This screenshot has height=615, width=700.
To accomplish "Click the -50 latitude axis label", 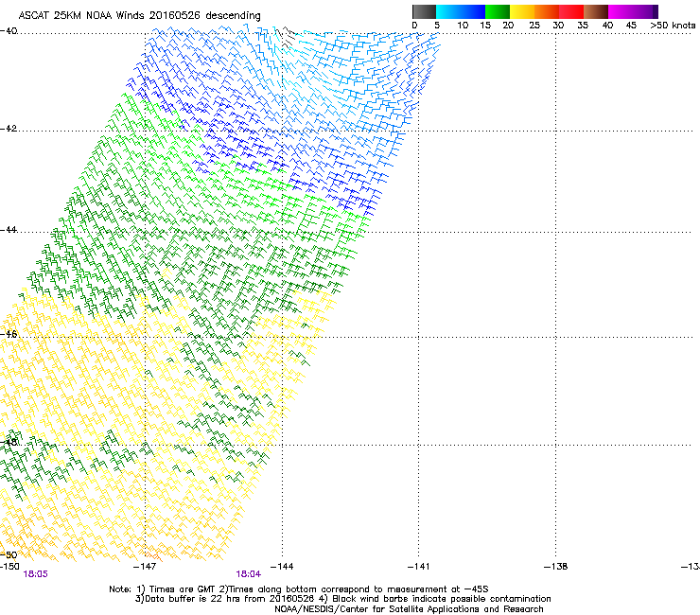I will 9,555.
